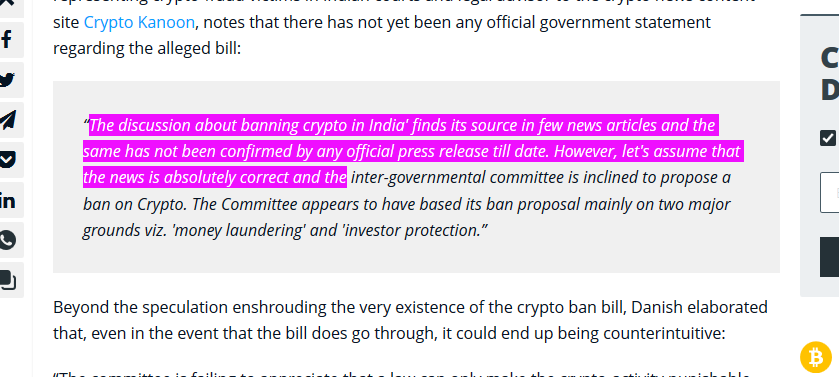Click the paragraph starting 'Beyond the speculation'

pyautogui.click(x=410, y=320)
